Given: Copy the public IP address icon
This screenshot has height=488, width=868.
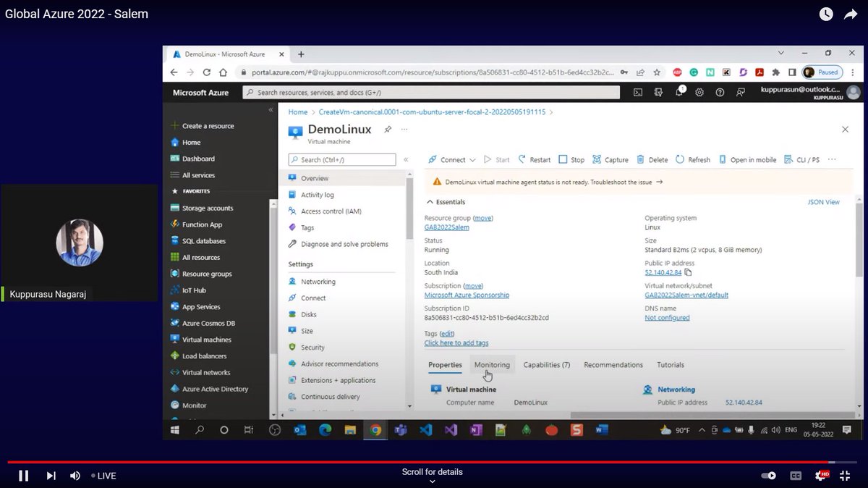Looking at the screenshot, I should coord(688,272).
